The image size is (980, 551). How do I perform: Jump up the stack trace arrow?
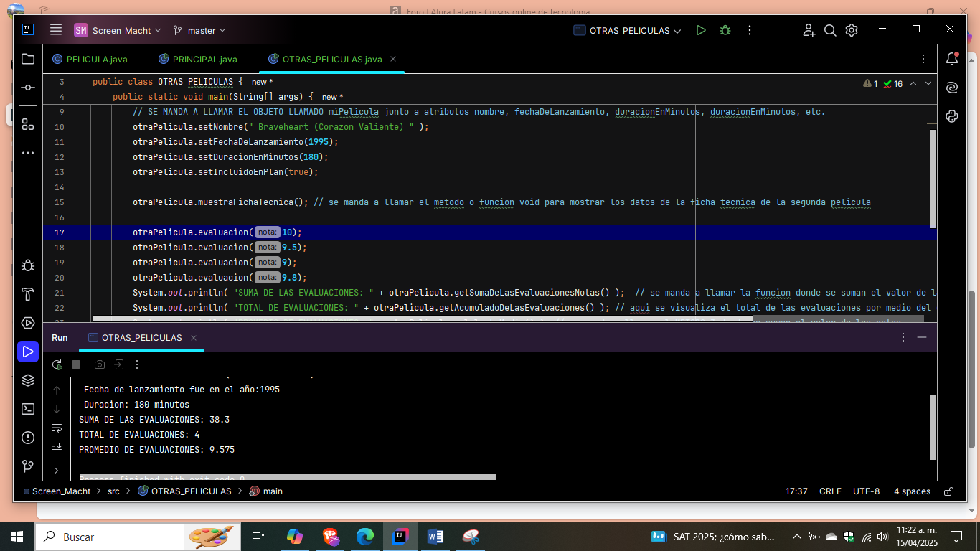[x=57, y=390]
